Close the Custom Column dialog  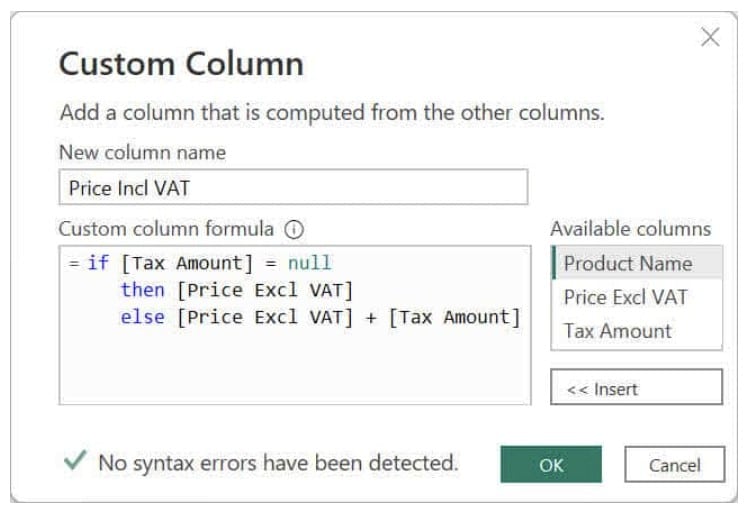[710, 37]
